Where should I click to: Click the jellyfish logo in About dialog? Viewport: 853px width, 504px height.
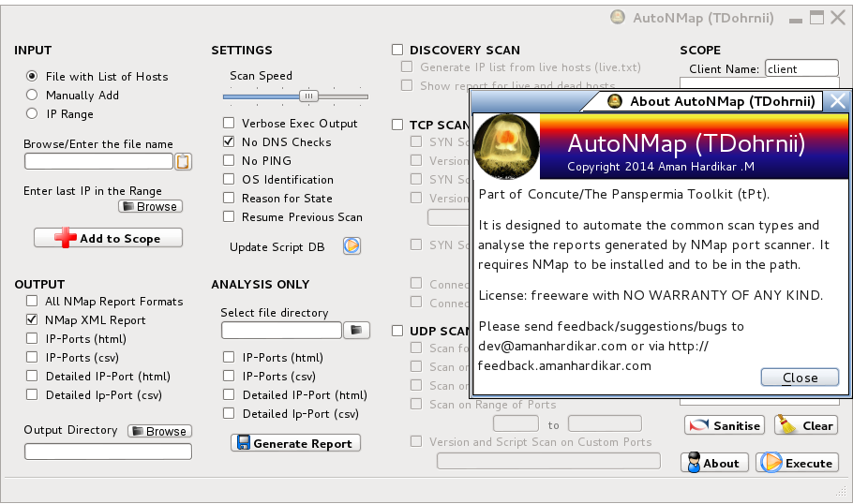coord(506,146)
